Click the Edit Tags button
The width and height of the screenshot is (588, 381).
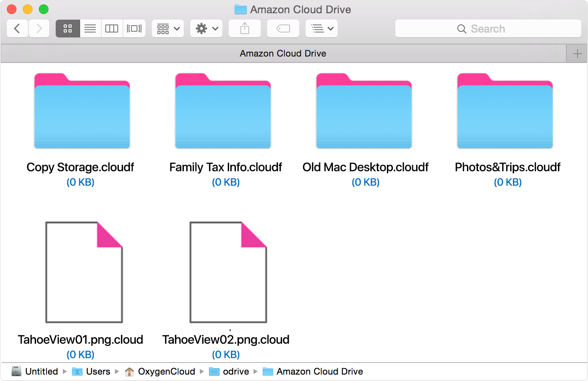point(283,28)
